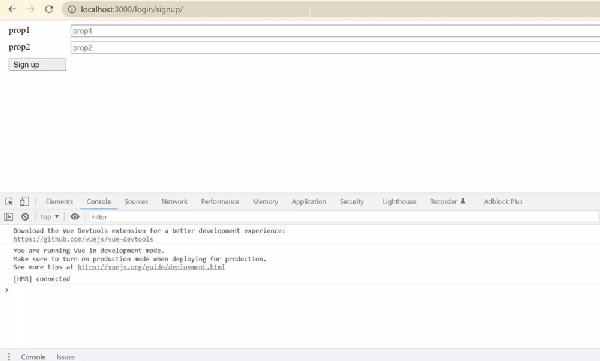Toggle the device toolbar icon

pos(24,201)
